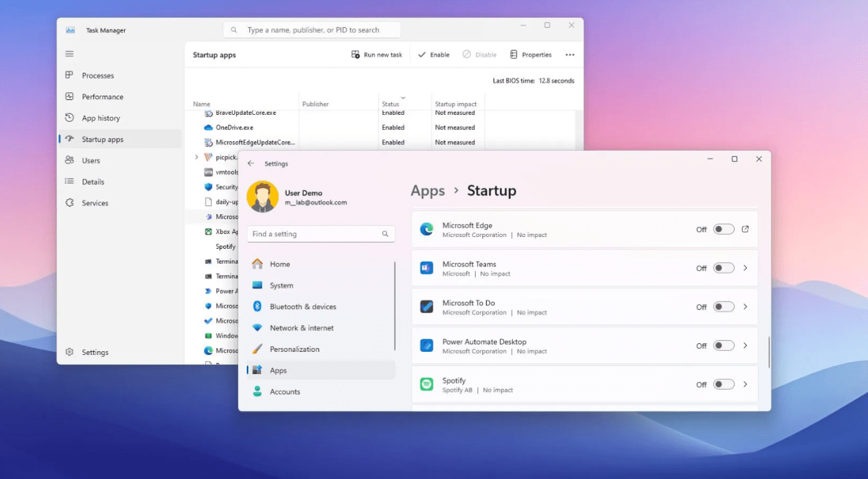The height and width of the screenshot is (479, 868).
Task: Sort by Status column header
Action: (391, 104)
